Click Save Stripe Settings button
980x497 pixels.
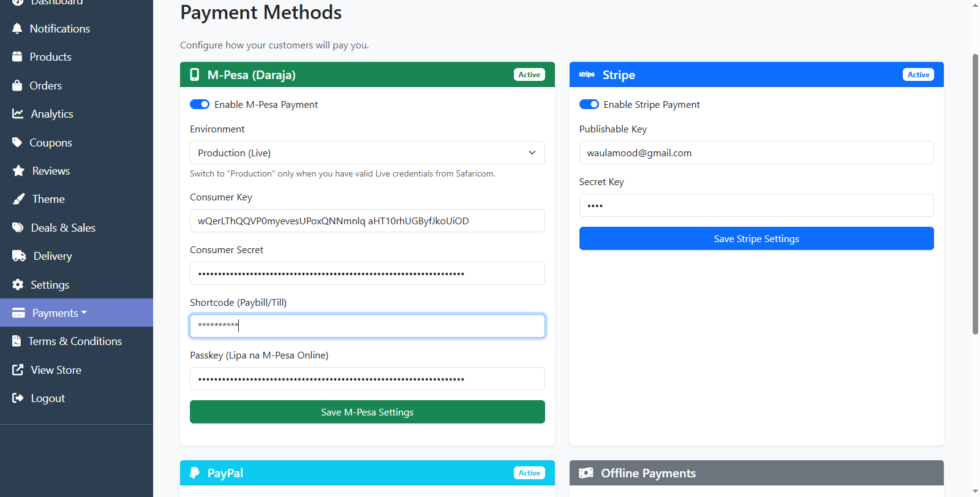point(756,239)
